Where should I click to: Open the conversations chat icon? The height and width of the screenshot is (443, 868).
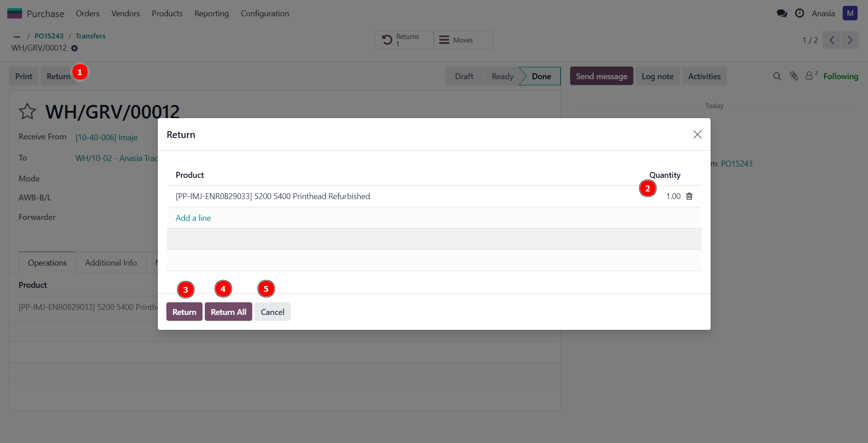[782, 14]
